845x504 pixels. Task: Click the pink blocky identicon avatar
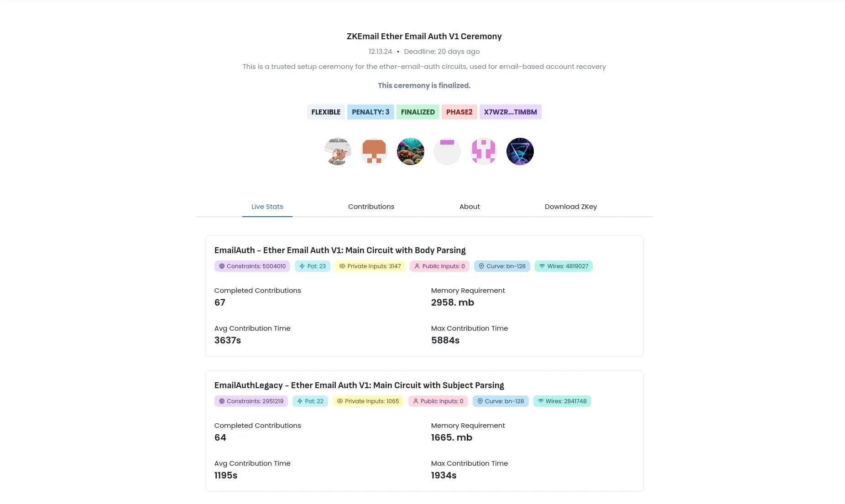point(484,151)
